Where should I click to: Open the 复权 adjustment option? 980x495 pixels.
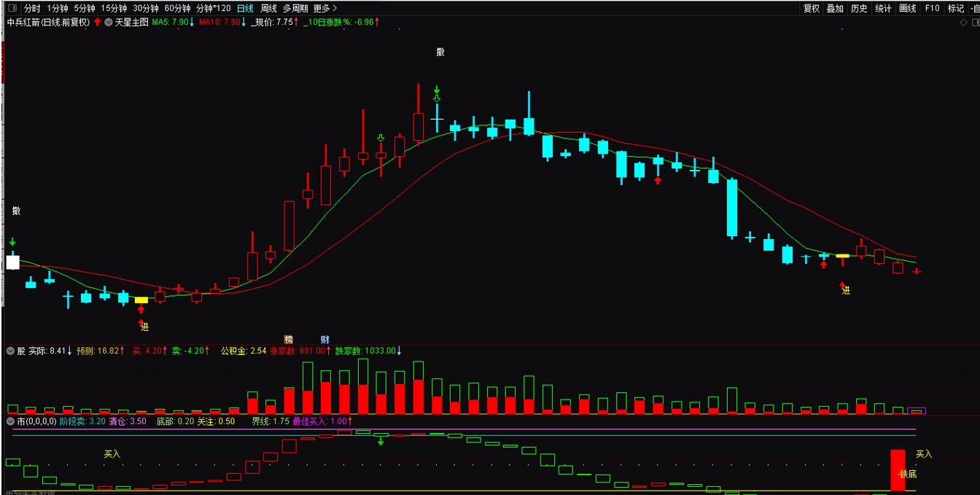tap(812, 9)
